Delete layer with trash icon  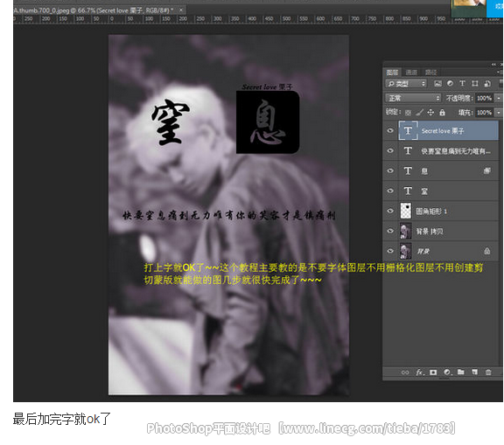point(488,372)
